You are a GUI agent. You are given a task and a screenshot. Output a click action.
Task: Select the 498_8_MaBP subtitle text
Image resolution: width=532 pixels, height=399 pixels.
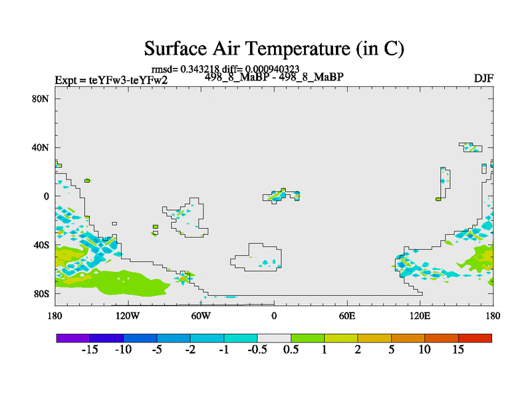pyautogui.click(x=274, y=77)
